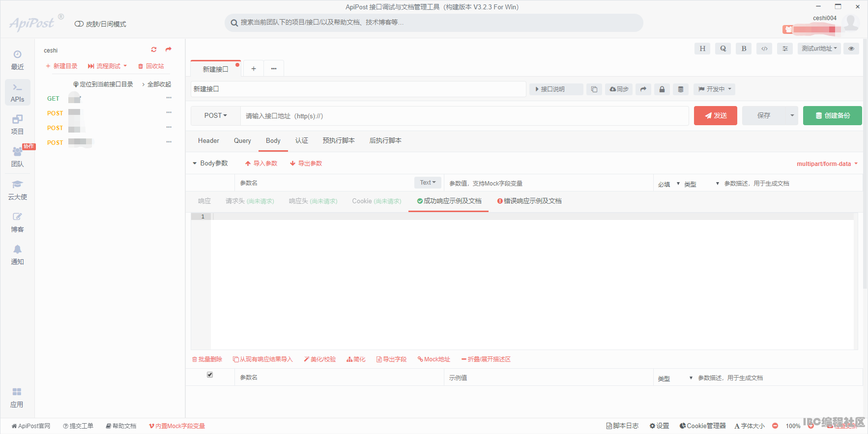This screenshot has height=434, width=868.
Task: Open the 通知 bell in the sidebar
Action: [x=17, y=255]
